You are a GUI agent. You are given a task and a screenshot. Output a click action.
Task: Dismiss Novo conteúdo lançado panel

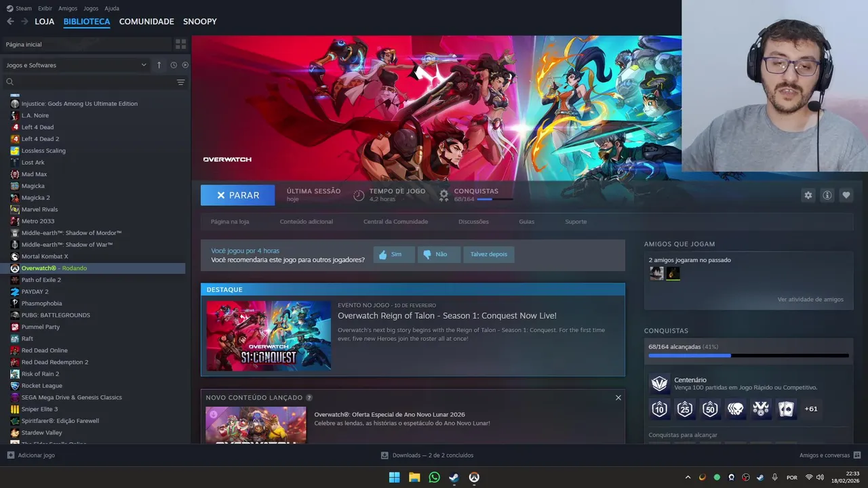click(618, 398)
